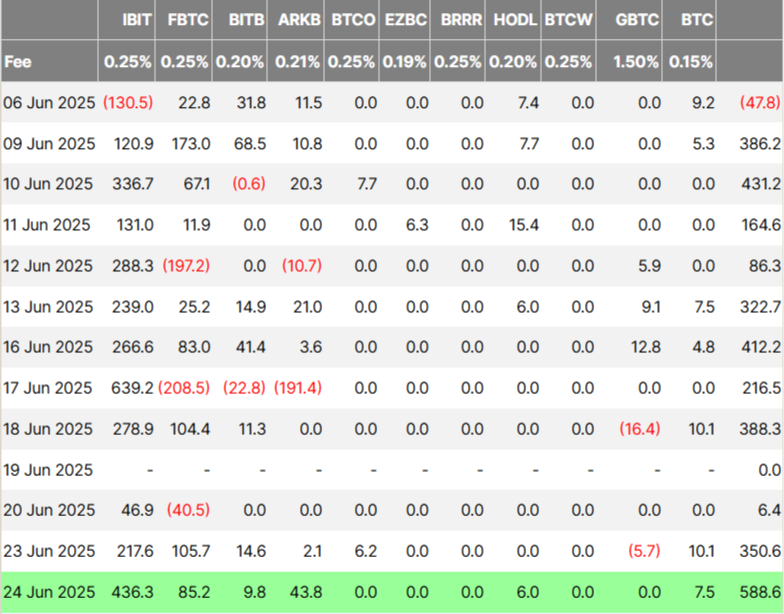Select the BTC fee value 0.15%
The image size is (784, 614).
[x=690, y=62]
